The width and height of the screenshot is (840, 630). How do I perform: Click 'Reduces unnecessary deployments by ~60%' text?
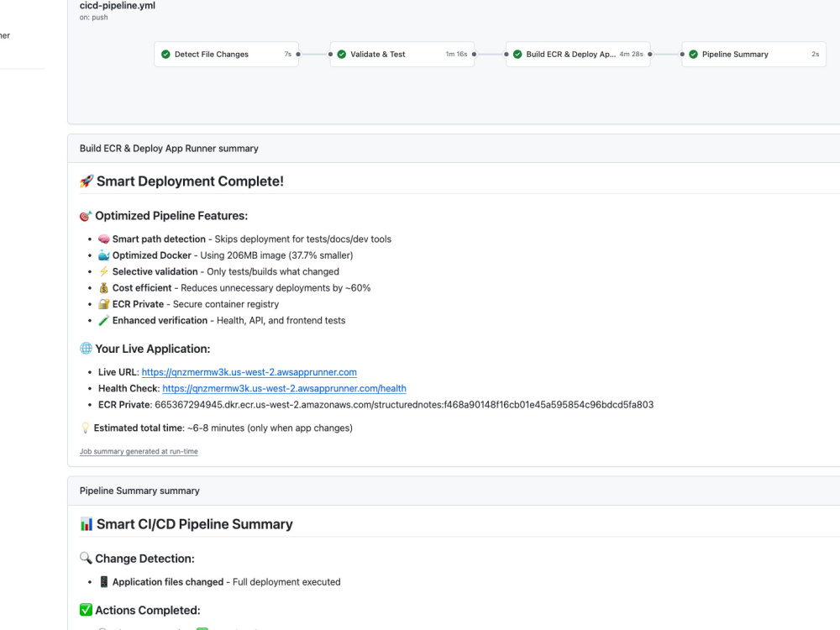pos(276,287)
